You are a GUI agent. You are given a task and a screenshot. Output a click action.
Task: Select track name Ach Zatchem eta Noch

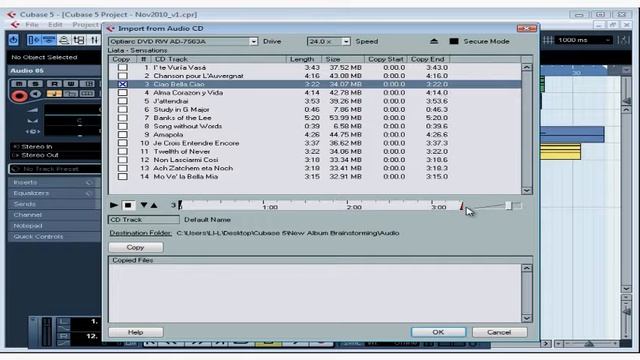(x=193, y=168)
